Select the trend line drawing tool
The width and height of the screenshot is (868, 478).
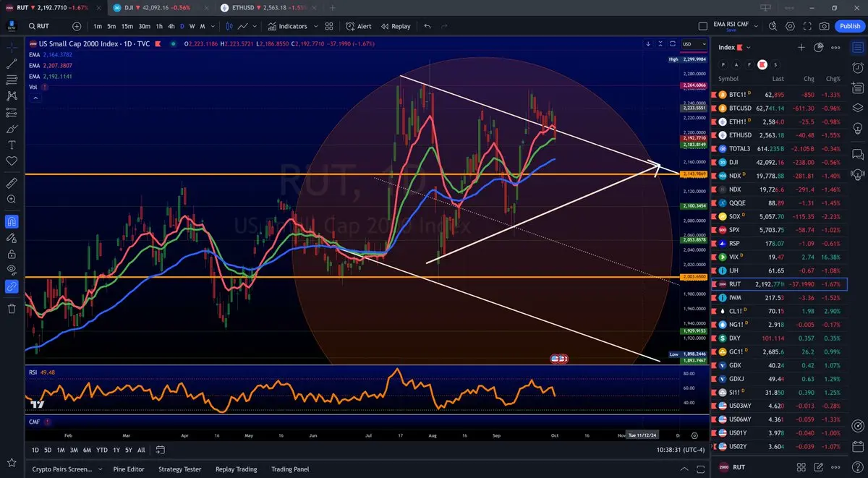(12, 64)
